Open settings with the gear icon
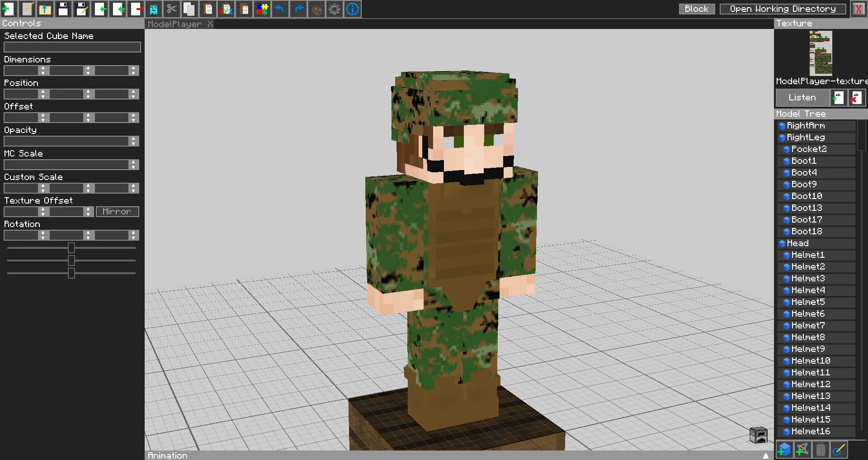This screenshot has width=868, height=460. pos(335,9)
